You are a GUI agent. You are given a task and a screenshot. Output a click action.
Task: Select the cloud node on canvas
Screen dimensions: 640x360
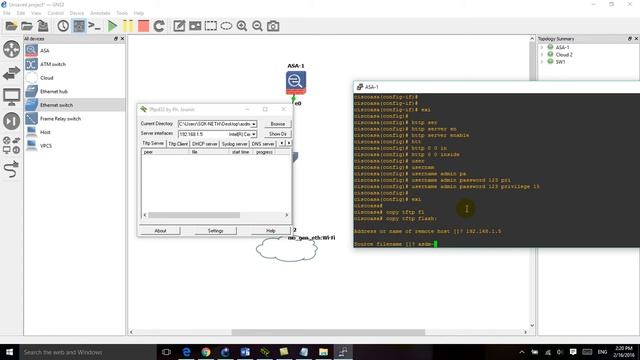click(x=287, y=249)
